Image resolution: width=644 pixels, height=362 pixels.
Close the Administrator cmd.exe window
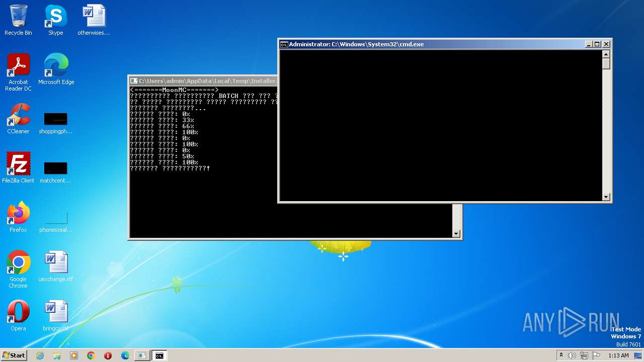tap(606, 44)
